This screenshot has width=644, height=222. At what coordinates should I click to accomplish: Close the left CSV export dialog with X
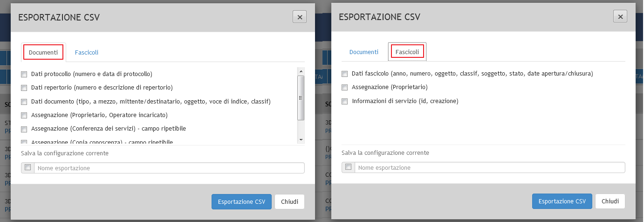[x=299, y=17]
